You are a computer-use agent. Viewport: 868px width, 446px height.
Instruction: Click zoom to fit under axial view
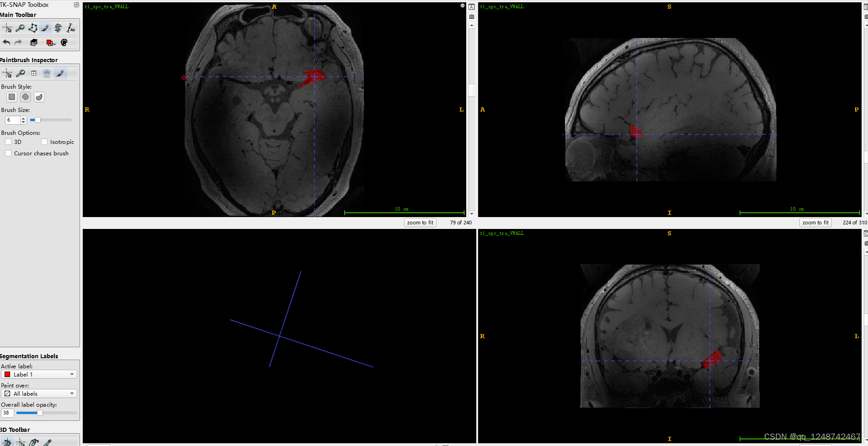click(x=420, y=223)
